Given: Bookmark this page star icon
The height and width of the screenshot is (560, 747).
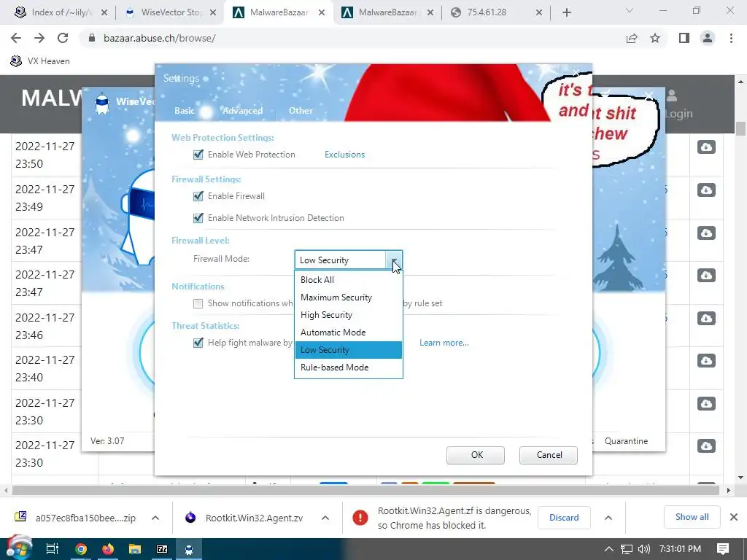Looking at the screenshot, I should point(655,38).
